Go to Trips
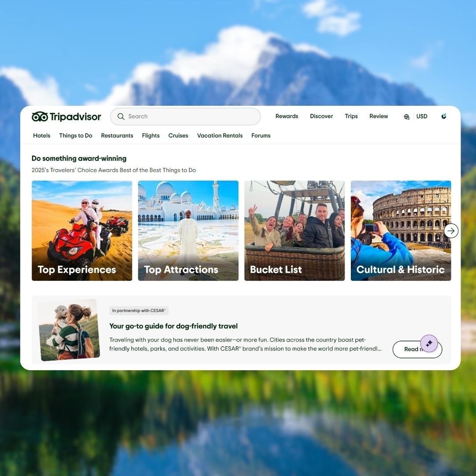The height and width of the screenshot is (476, 476). [x=351, y=116]
